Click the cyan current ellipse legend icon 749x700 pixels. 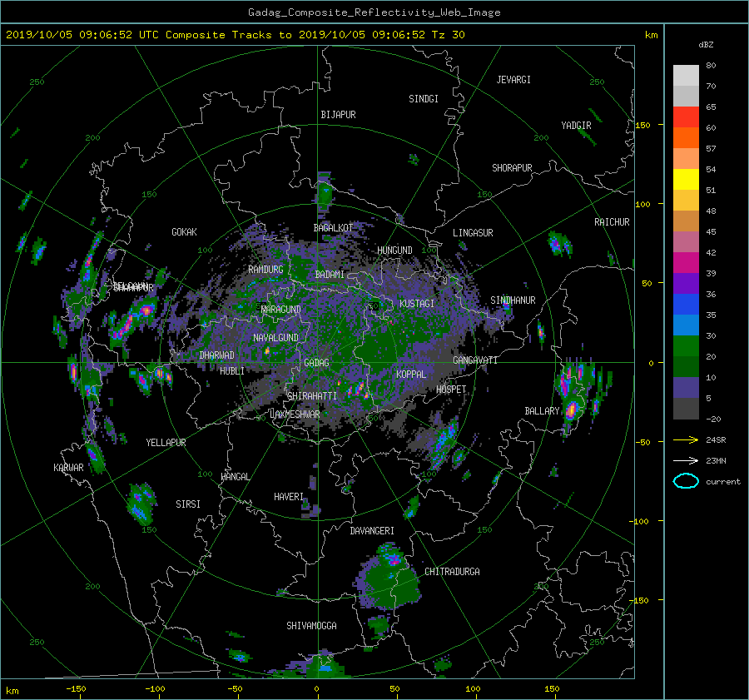686,481
